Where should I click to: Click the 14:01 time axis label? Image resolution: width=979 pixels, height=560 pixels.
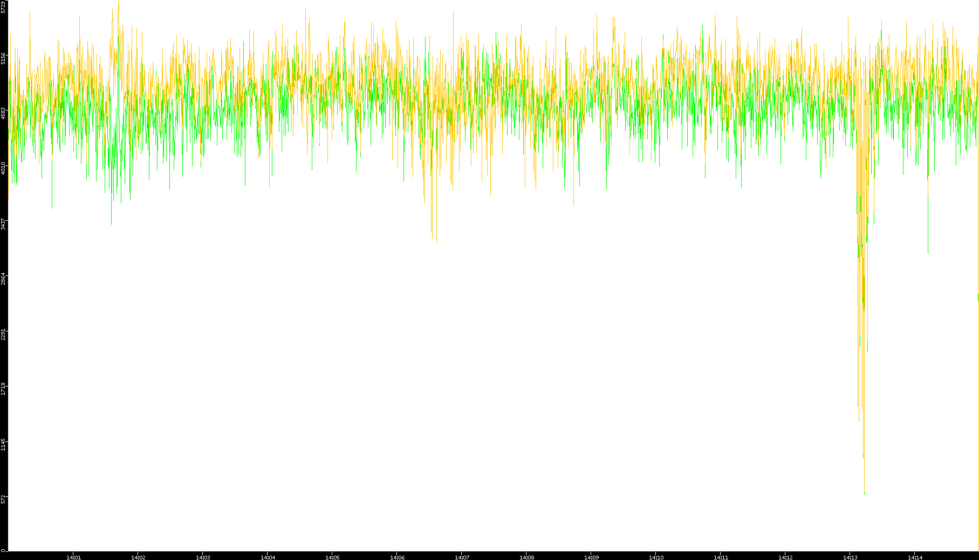tap(73, 557)
